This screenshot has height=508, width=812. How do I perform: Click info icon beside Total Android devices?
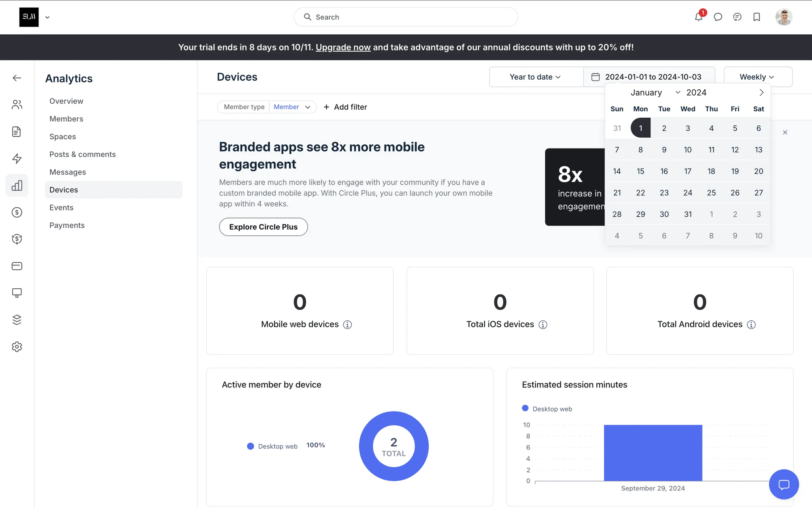pos(751,325)
